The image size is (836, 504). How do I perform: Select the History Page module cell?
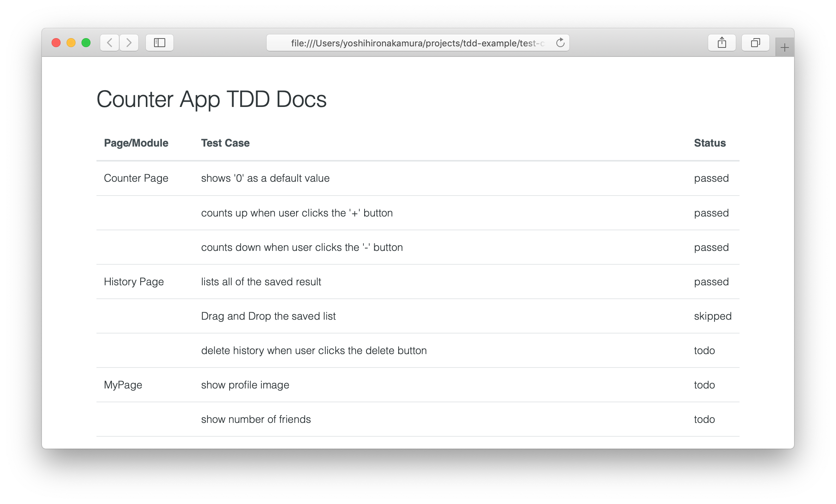click(x=134, y=282)
